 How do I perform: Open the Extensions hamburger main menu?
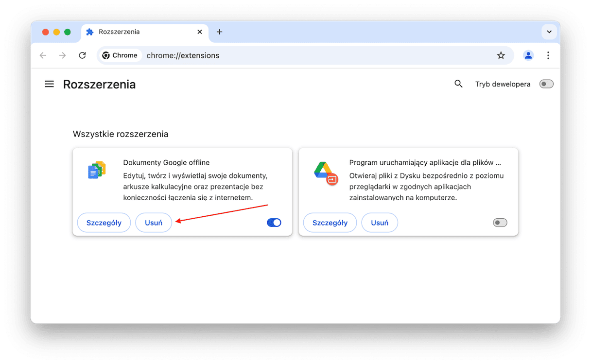(x=49, y=84)
